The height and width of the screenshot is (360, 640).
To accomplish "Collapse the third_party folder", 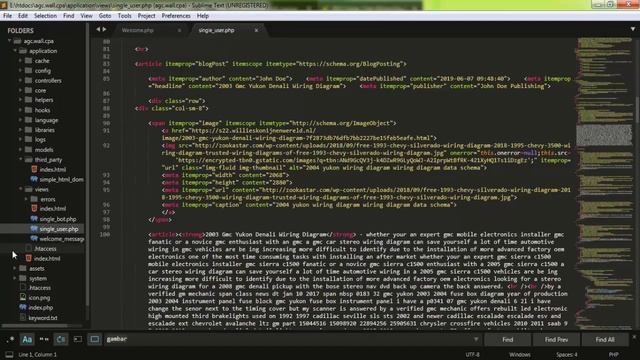I will pos(20,160).
